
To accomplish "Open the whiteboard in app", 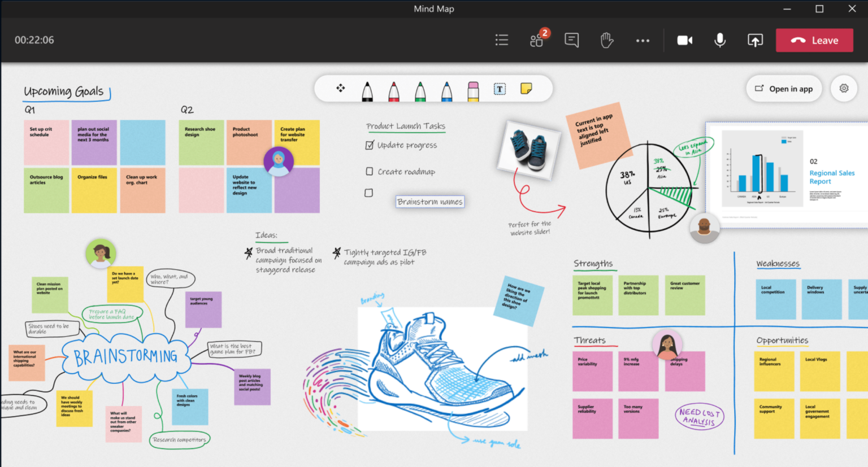I will 784,89.
